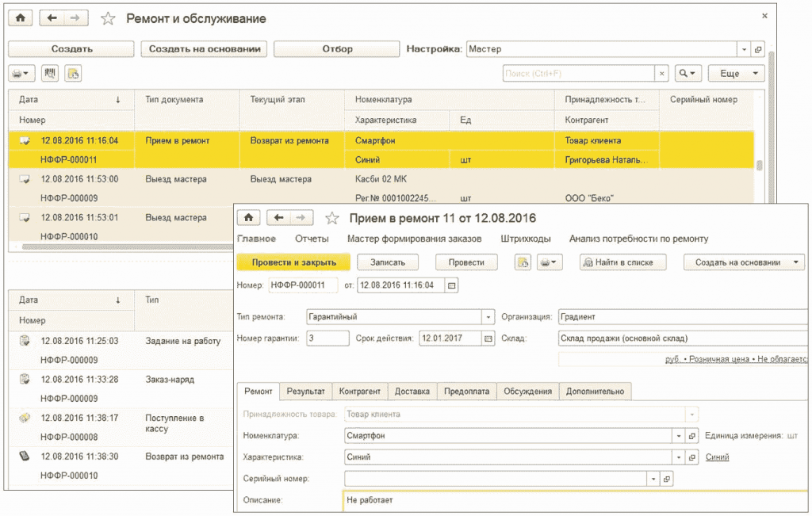Add Ремонт и обслуживание to favorites star
Viewport: 812px width, 516px height.
pos(108,19)
